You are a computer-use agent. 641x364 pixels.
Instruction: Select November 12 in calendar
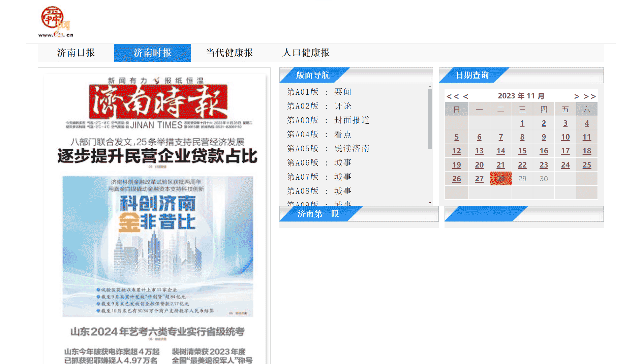(x=457, y=151)
